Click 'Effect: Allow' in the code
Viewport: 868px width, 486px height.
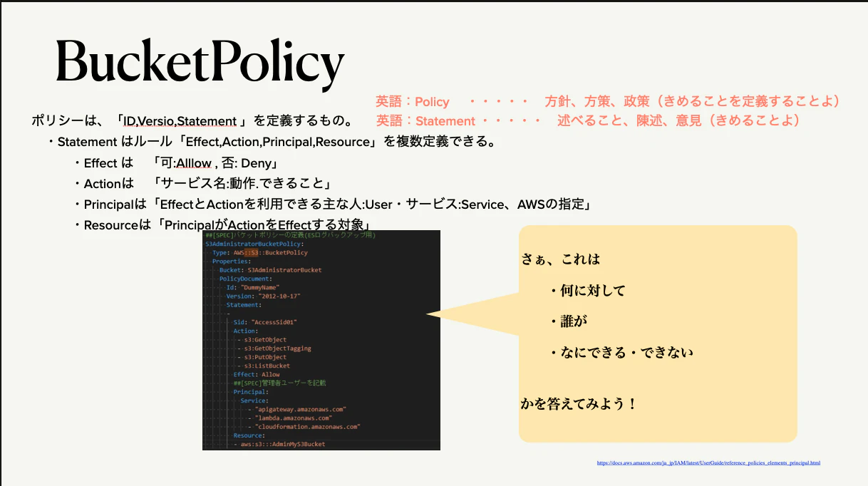pyautogui.click(x=257, y=374)
